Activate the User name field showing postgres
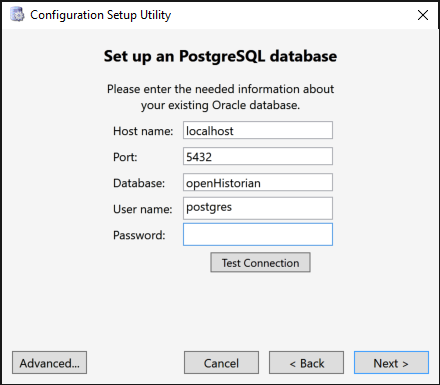The image size is (440, 385). [x=258, y=208]
